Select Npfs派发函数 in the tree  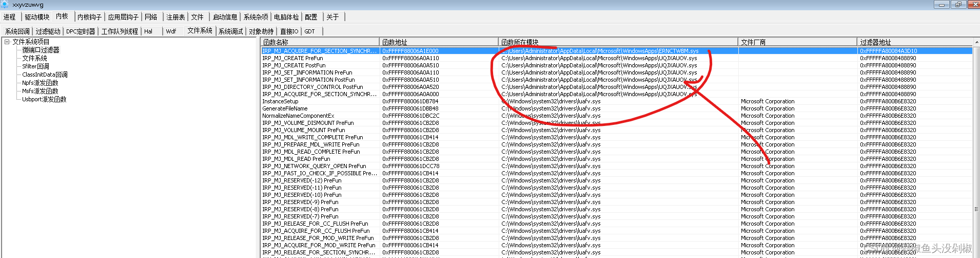(x=40, y=83)
